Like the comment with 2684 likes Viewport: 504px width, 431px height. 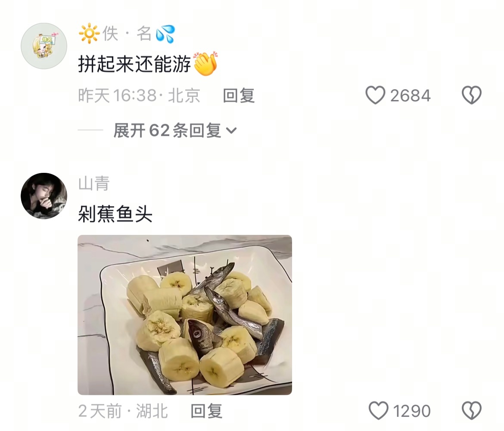click(376, 96)
